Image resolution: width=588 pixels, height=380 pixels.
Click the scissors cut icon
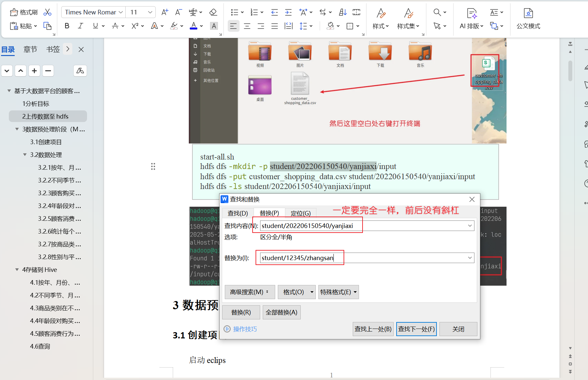click(47, 12)
